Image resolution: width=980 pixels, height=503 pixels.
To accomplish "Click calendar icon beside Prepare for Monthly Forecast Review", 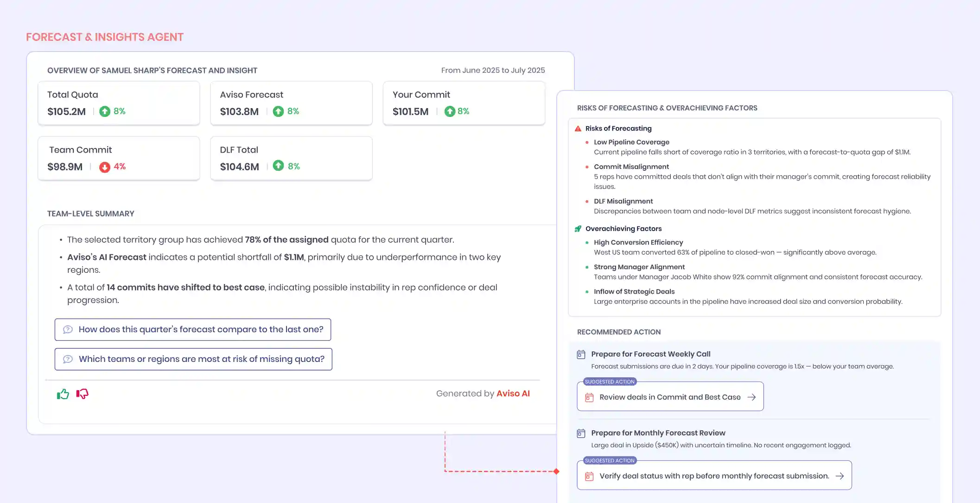I will click(x=581, y=433).
